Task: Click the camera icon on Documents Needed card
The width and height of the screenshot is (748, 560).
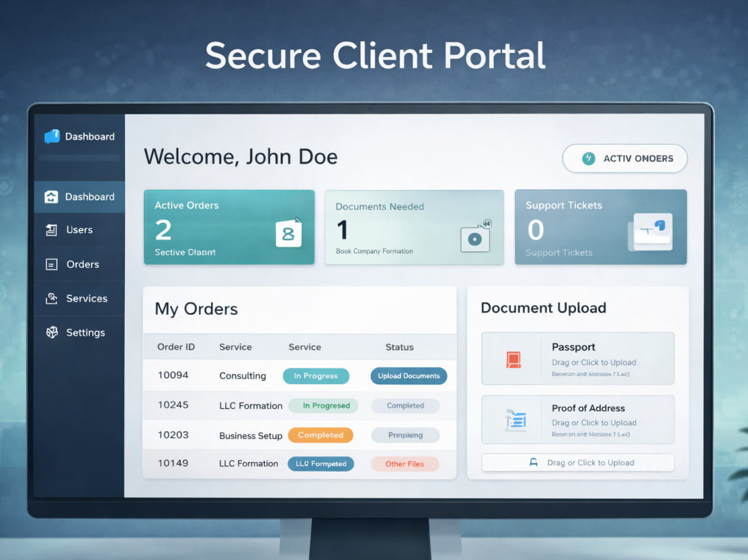Action: point(476,236)
